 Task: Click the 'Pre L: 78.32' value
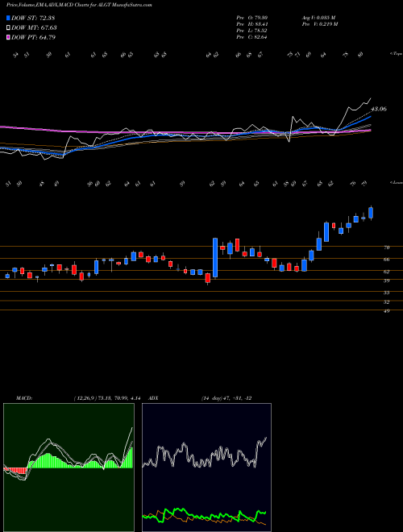click(251, 31)
